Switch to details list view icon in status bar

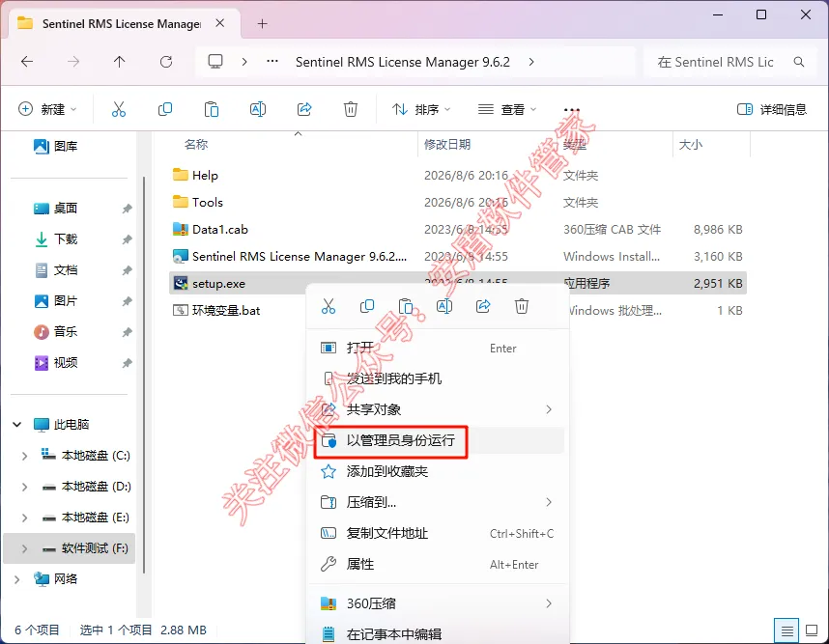click(787, 630)
